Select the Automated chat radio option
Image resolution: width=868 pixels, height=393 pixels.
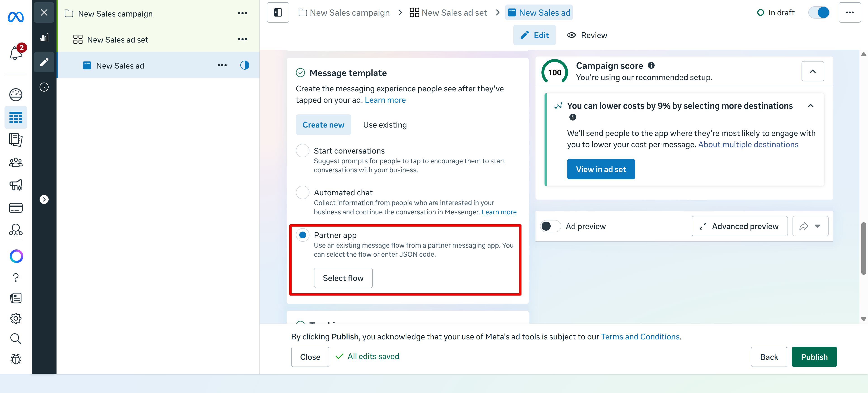[x=303, y=192]
